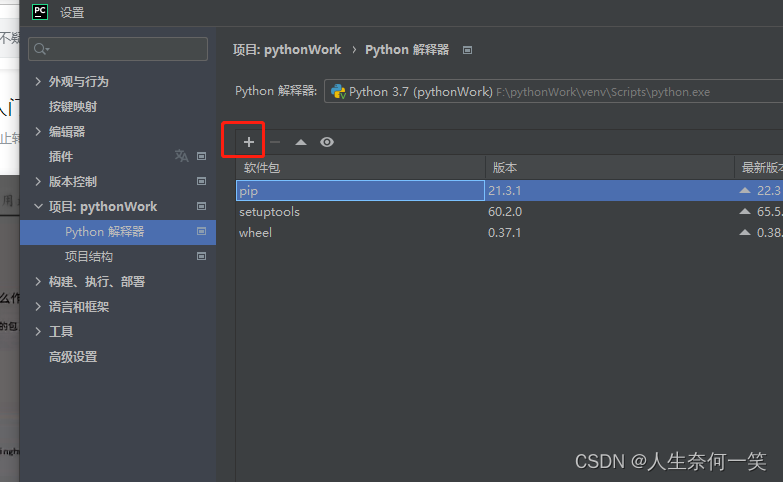Click 外观与行为 label in settings tree
The width and height of the screenshot is (783, 482).
tap(78, 81)
